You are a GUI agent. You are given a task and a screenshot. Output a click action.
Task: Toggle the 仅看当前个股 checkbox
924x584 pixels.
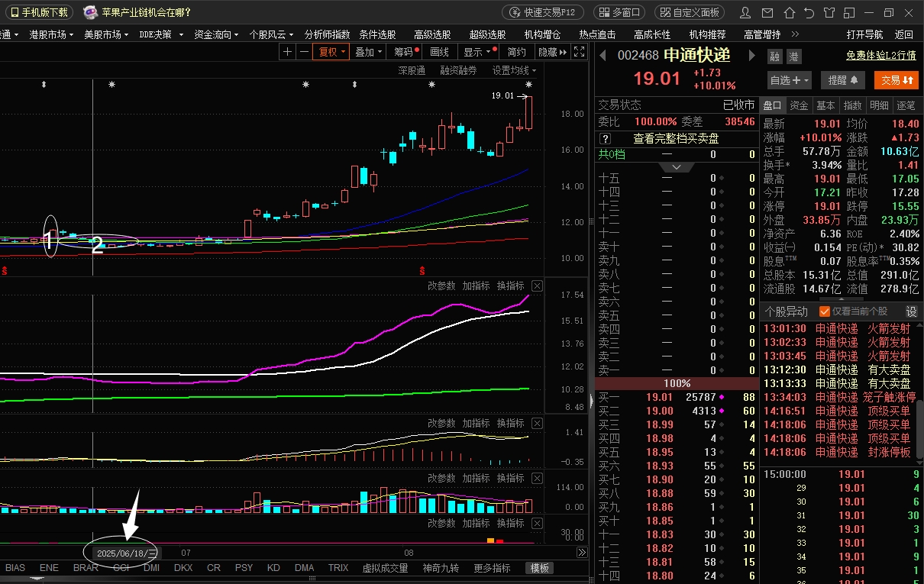824,311
